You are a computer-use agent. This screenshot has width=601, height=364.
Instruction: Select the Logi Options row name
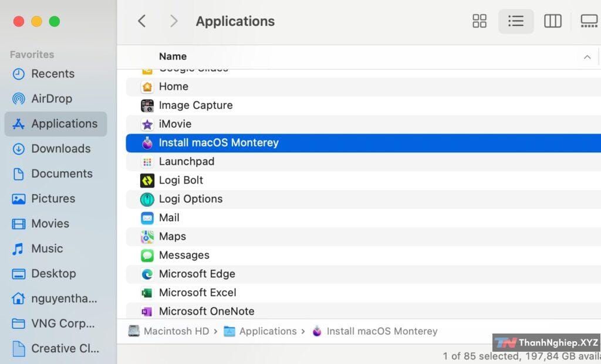tap(191, 199)
